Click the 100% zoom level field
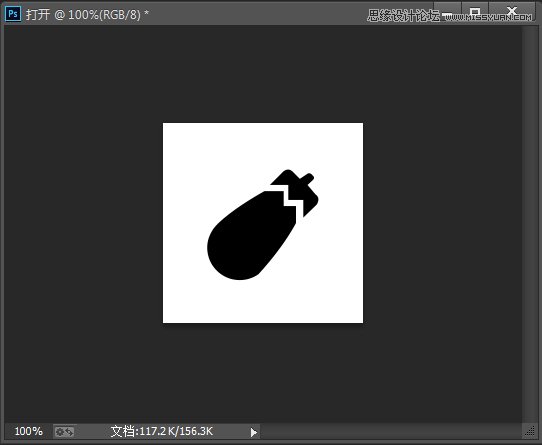This screenshot has width=542, height=445. click(28, 431)
